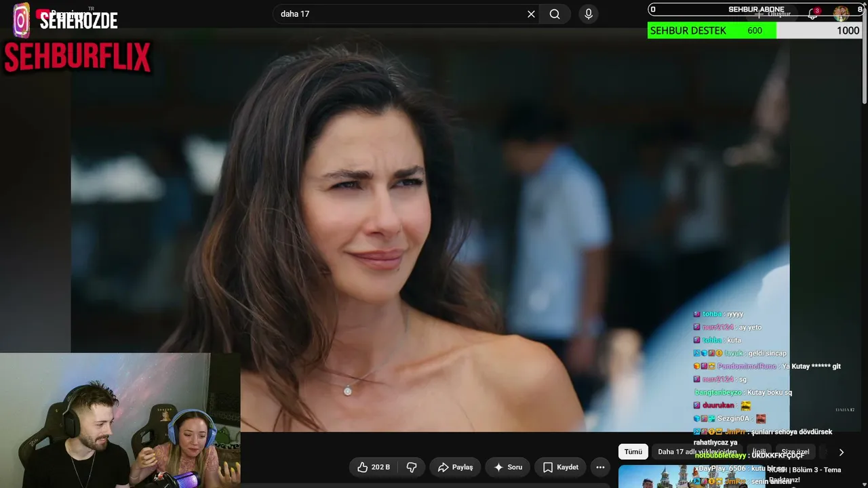868x488 pixels.
Task: Share the video using Paylaş
Action: [x=455, y=467]
